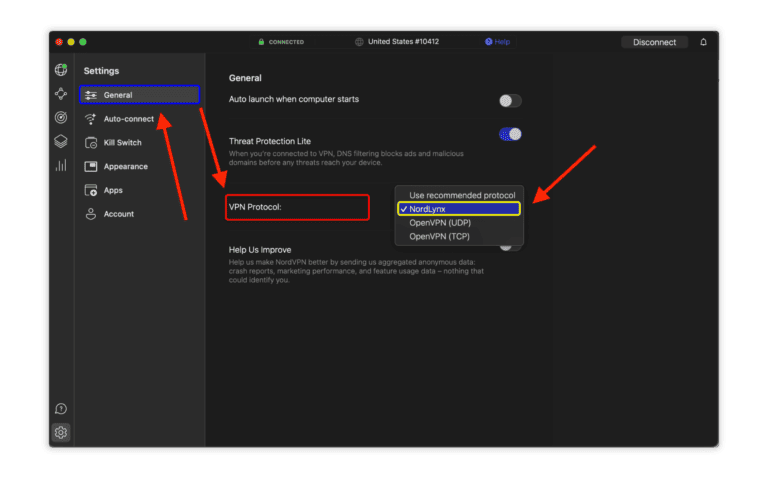Open the Help link in title bar

click(498, 42)
